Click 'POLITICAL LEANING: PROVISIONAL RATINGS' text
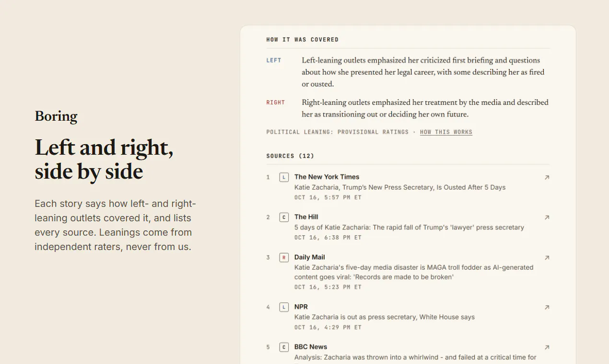Viewport: 609px width, 364px height. (x=338, y=132)
